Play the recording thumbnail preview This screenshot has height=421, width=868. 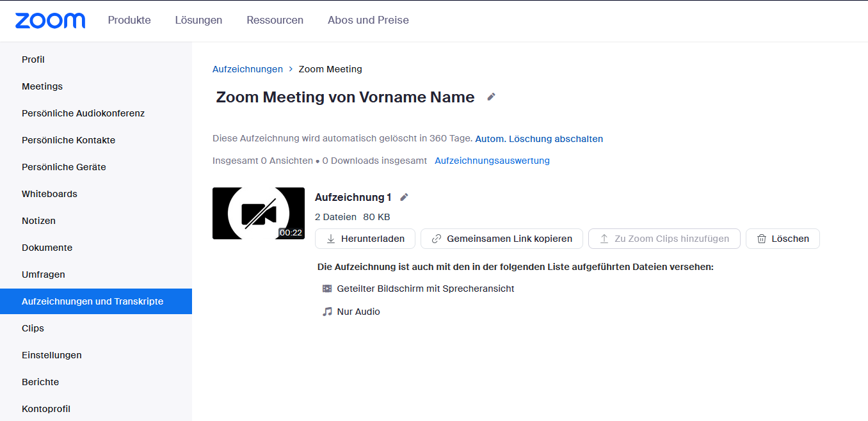tap(258, 214)
